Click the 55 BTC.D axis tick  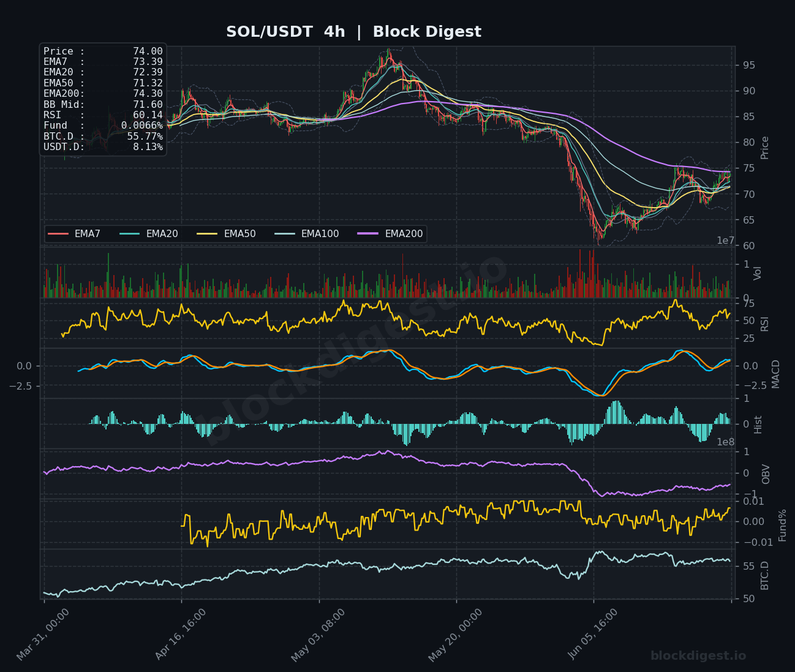748,567
